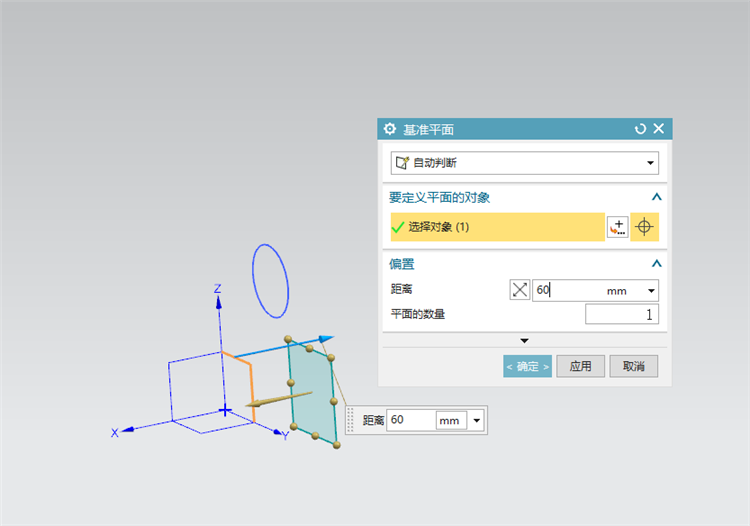Click the X axis label
Viewport: 750px width, 526px height.
click(x=114, y=433)
